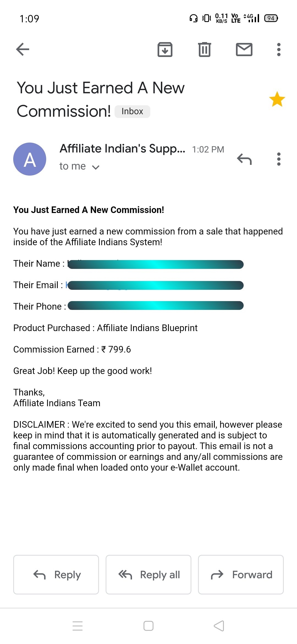Expand recipient details next to "to me"
This screenshot has height=644, width=297.
(x=95, y=167)
